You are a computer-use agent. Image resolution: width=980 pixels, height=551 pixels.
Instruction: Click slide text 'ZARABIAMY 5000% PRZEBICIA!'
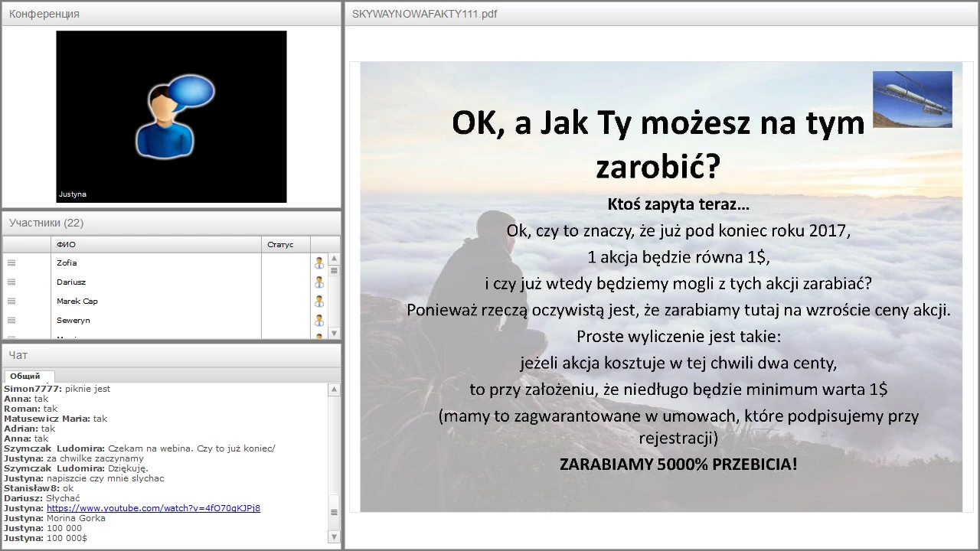[x=678, y=464]
